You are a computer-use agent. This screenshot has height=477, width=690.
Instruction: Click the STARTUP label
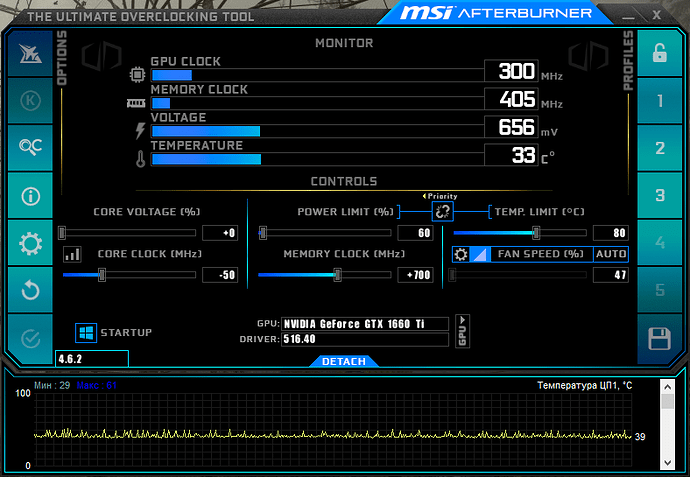[126, 332]
